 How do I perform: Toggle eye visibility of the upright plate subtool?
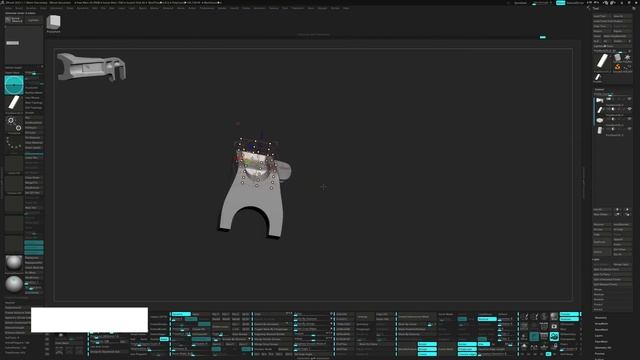click(629, 129)
